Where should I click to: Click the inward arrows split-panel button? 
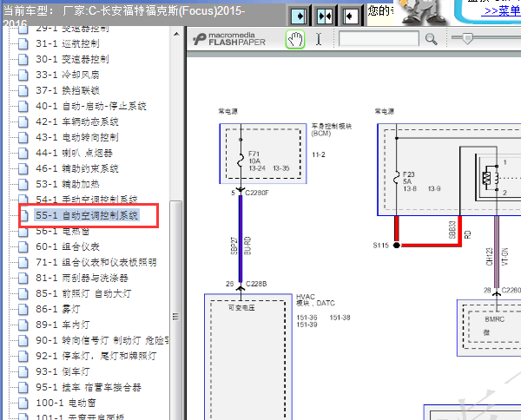(x=324, y=16)
